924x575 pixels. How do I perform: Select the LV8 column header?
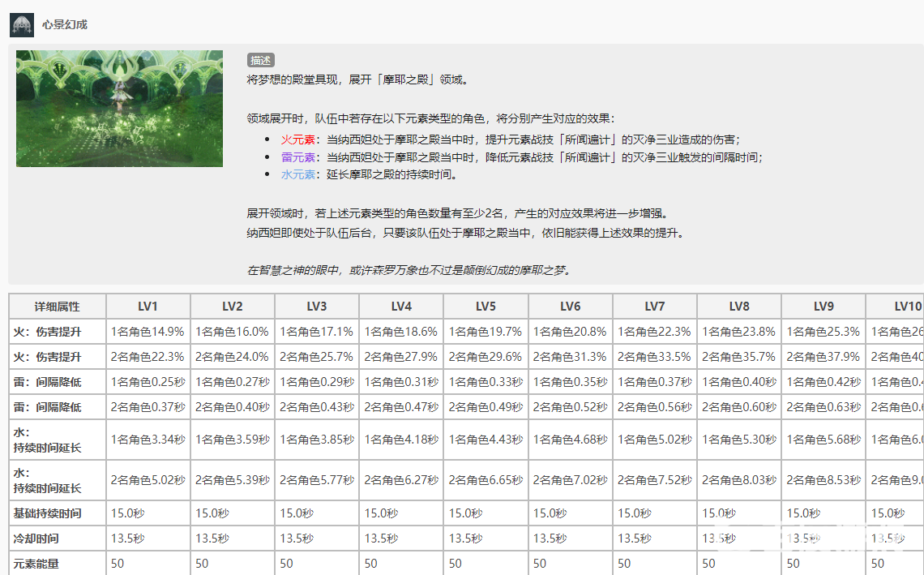pyautogui.click(x=739, y=307)
